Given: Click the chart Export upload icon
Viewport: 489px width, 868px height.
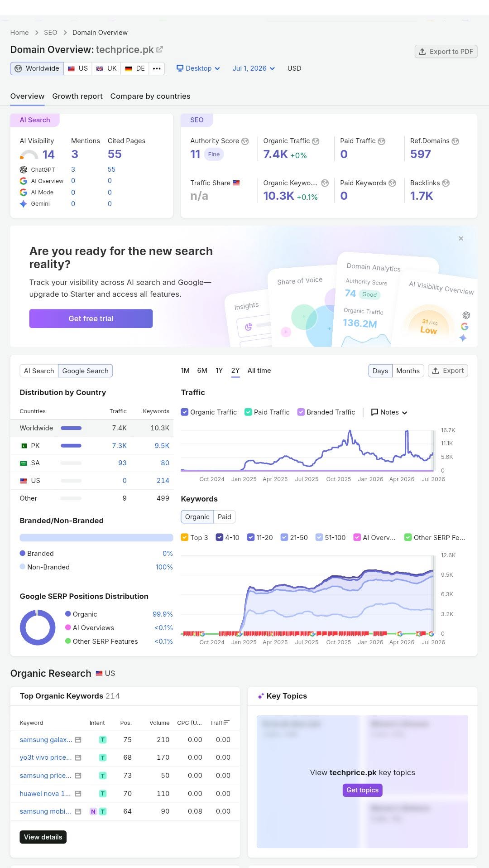Looking at the screenshot, I should click(x=436, y=371).
